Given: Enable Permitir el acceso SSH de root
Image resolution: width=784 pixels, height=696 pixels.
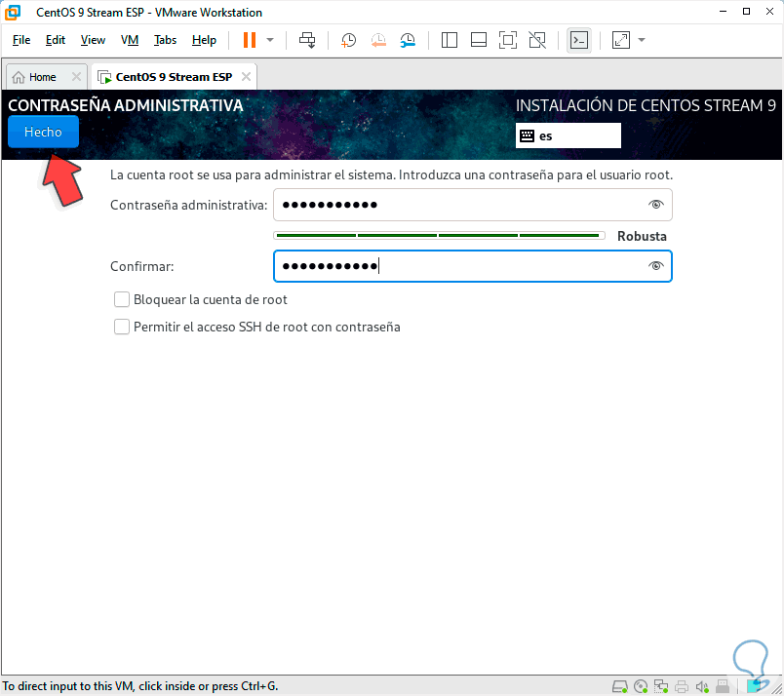Looking at the screenshot, I should (122, 327).
